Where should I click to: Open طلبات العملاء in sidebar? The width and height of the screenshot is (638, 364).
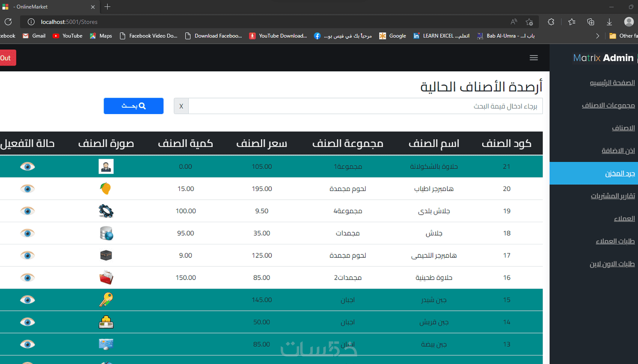(x=615, y=241)
